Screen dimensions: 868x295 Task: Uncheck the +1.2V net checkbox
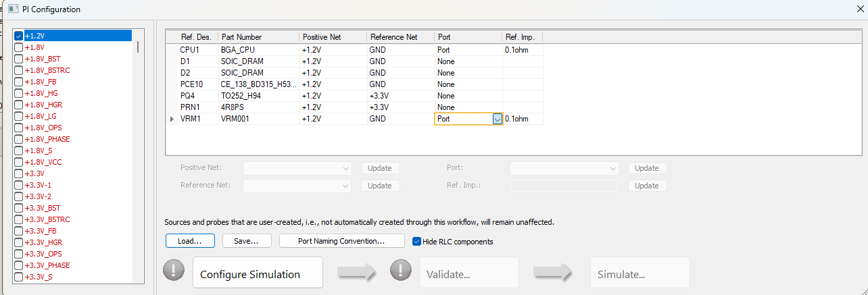(19, 36)
